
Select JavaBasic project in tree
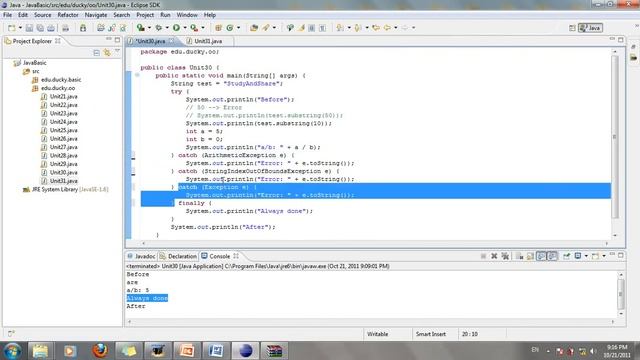[x=34, y=63]
